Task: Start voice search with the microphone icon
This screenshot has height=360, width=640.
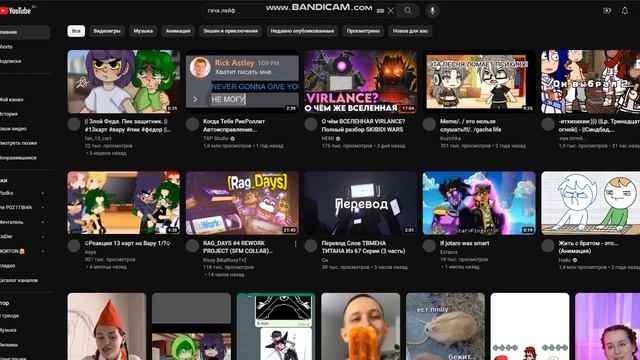Action: [x=433, y=11]
